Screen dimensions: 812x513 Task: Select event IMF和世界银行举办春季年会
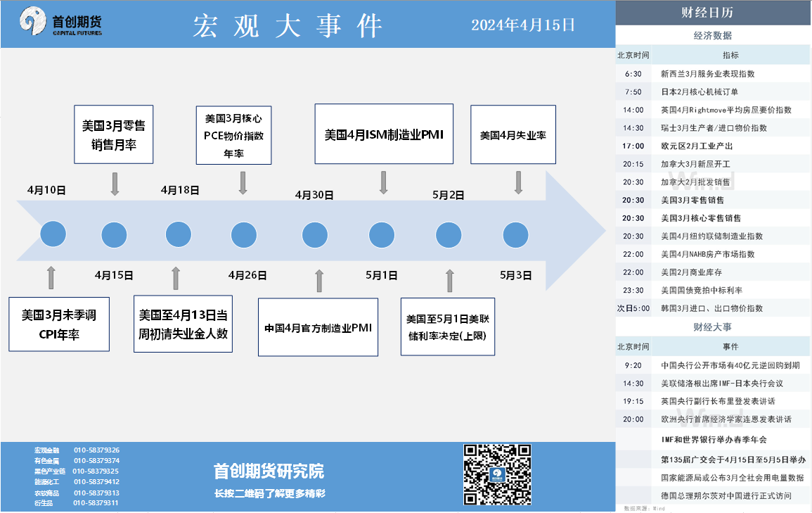click(x=713, y=440)
